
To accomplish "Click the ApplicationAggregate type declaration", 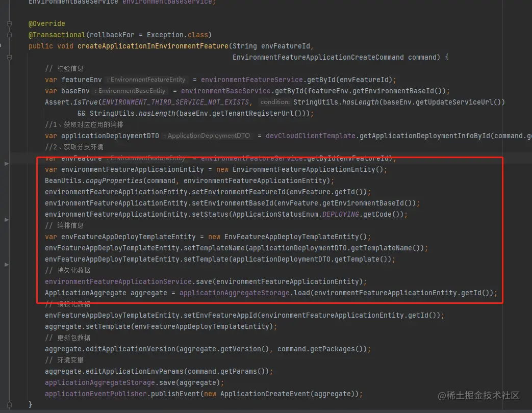I will pyautogui.click(x=86, y=292).
